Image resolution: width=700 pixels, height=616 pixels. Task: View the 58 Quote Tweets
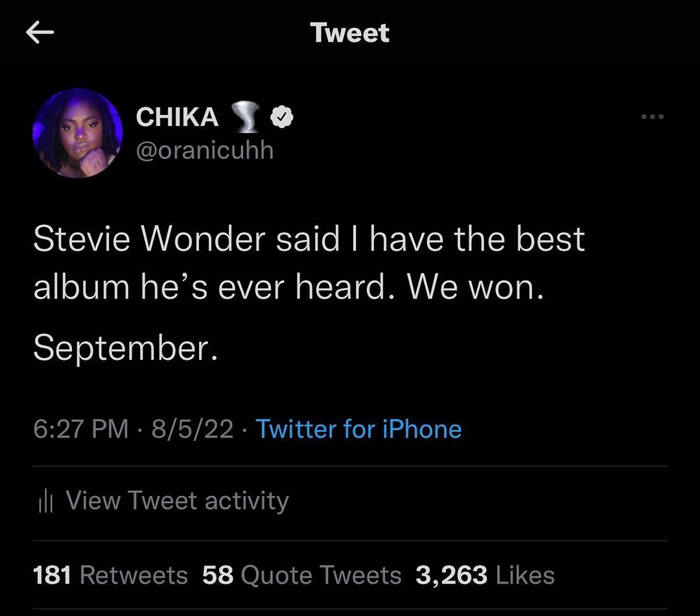click(302, 575)
